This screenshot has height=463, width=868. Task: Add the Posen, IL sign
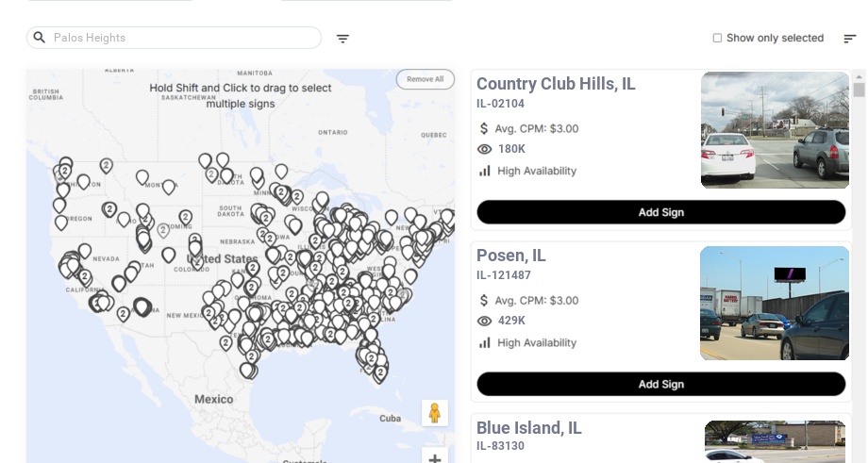pos(660,384)
